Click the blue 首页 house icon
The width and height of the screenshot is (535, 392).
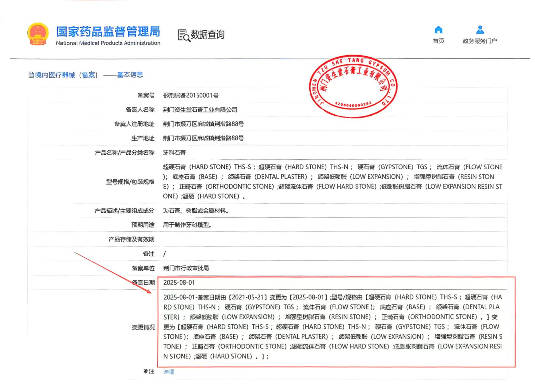tap(438, 30)
